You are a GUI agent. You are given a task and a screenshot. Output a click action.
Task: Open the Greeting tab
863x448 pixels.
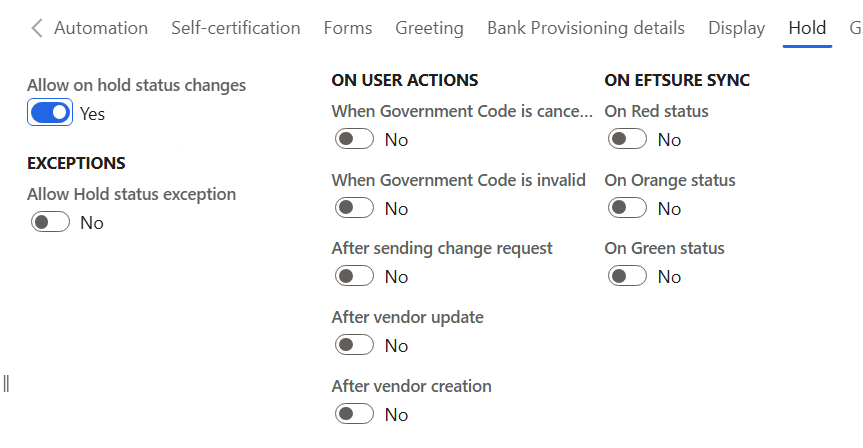click(x=429, y=28)
